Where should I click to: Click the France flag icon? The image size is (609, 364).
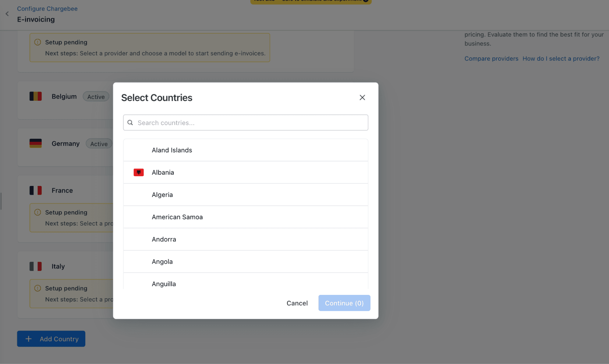(36, 191)
